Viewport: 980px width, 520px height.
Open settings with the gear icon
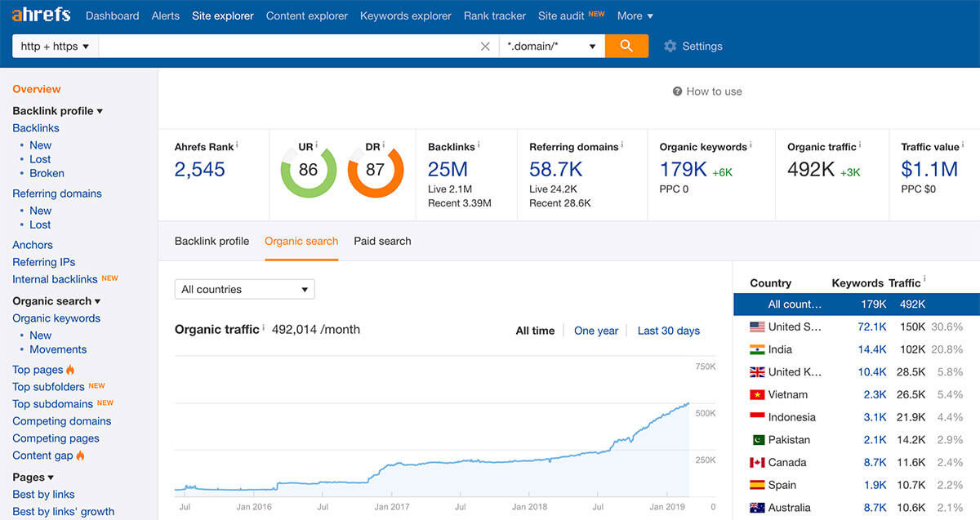click(670, 46)
